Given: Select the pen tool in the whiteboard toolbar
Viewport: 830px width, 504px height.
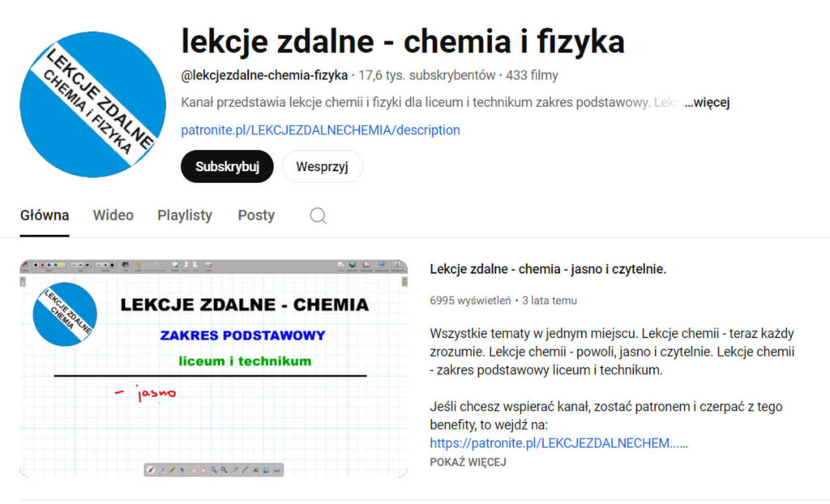Looking at the screenshot, I should pyautogui.click(x=151, y=470).
